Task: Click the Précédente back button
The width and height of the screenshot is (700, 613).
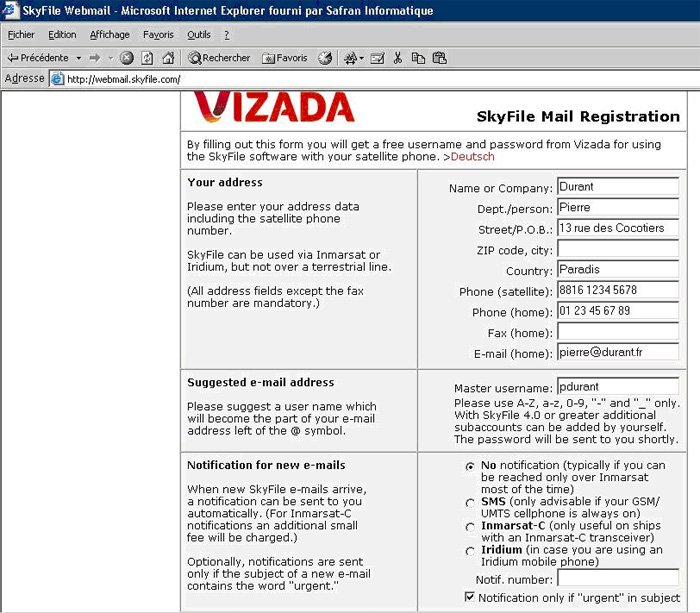Action: pyautogui.click(x=38, y=58)
